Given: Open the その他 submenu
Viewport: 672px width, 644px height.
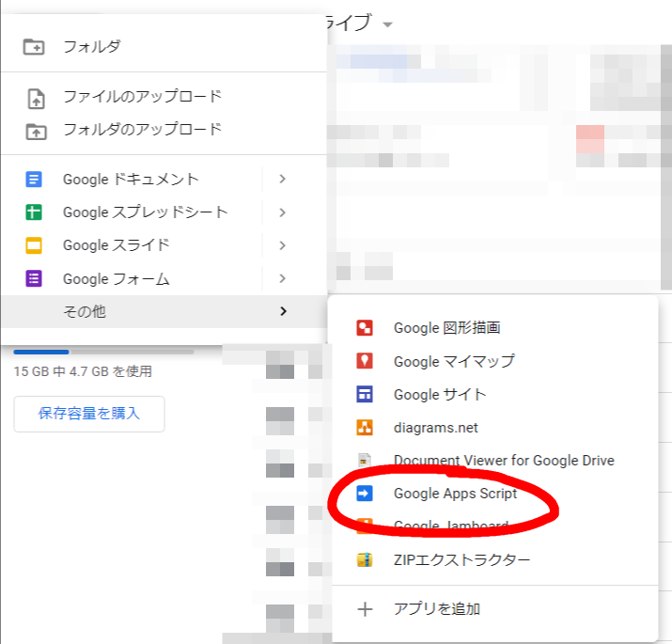Looking at the screenshot, I should [164, 312].
